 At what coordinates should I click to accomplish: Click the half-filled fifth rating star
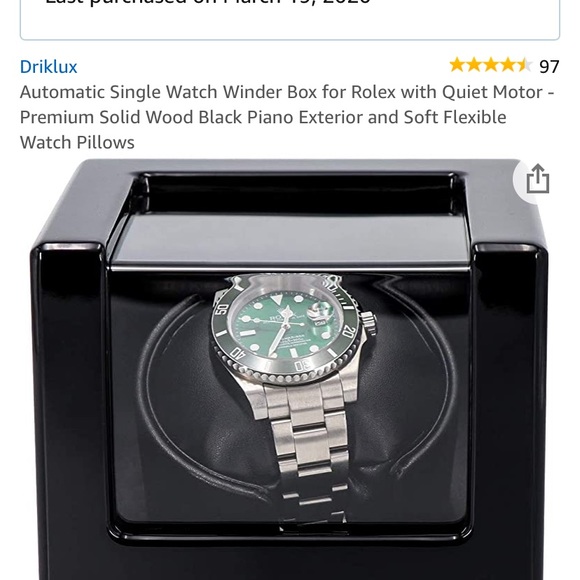click(524, 65)
